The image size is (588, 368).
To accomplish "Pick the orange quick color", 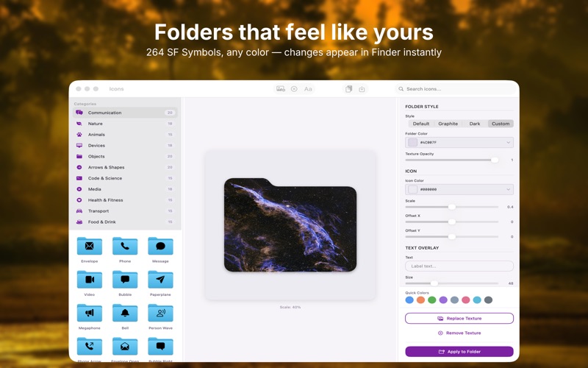I will tap(420, 300).
